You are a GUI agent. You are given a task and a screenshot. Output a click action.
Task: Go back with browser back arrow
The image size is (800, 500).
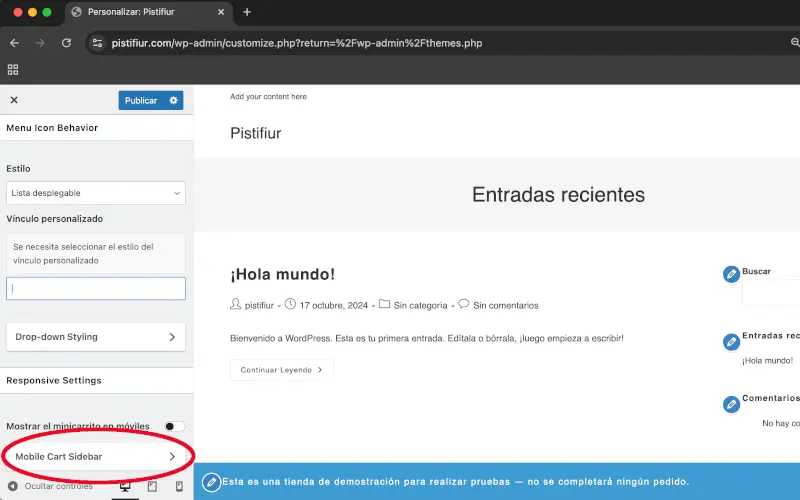14,43
